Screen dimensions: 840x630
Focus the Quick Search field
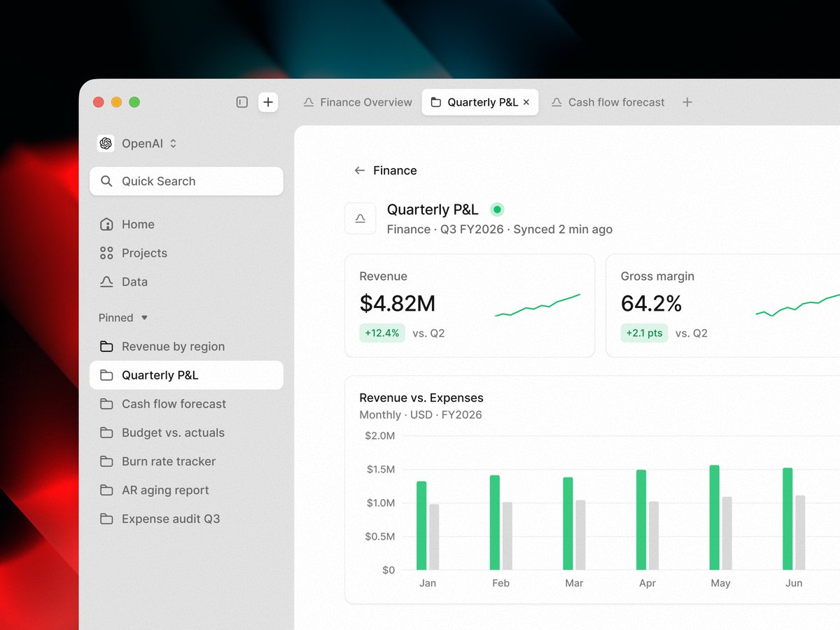point(186,181)
